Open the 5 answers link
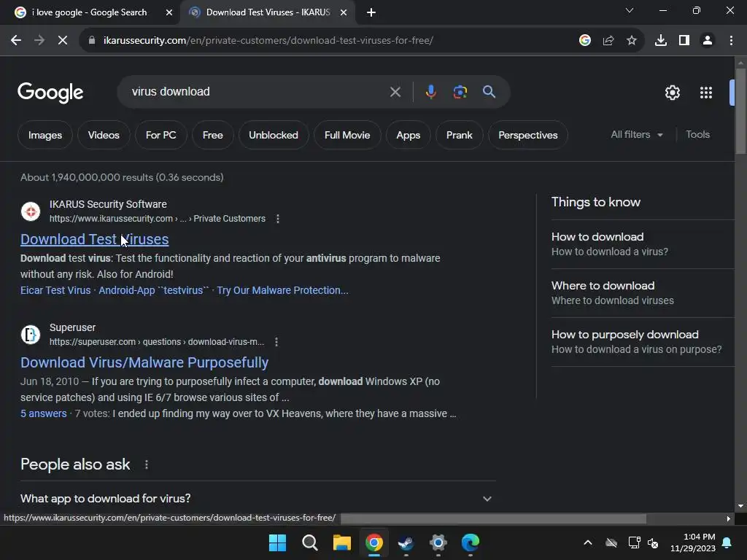747x560 pixels. tap(43, 413)
